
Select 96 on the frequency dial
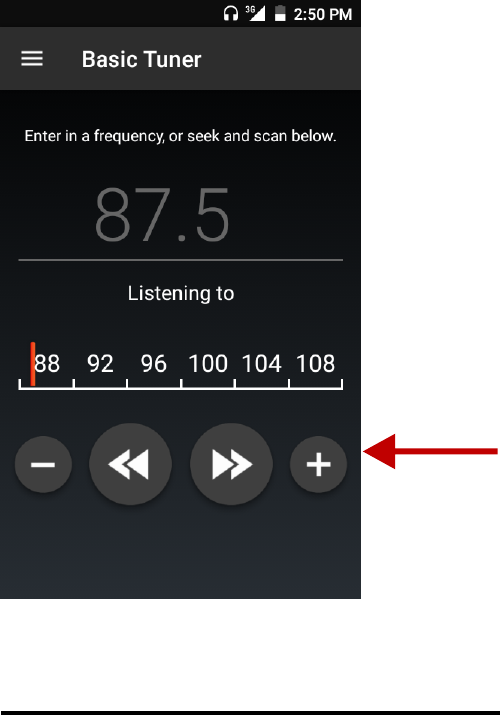(154, 363)
